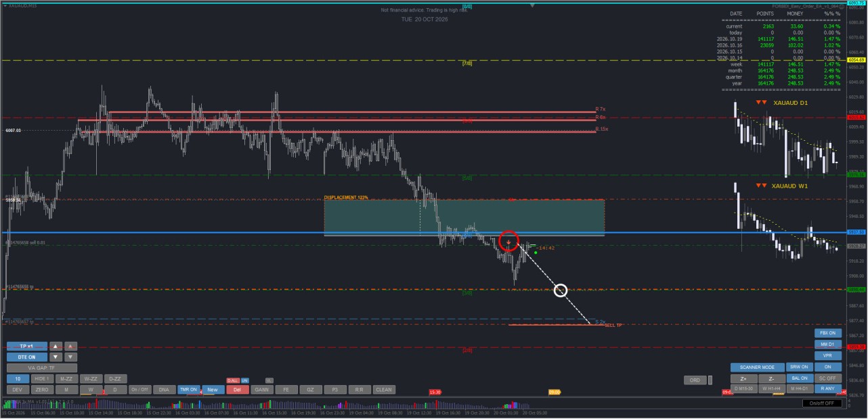Click the M-ZZ zigzag button
The height and width of the screenshot is (419, 868).
[x=66, y=379]
